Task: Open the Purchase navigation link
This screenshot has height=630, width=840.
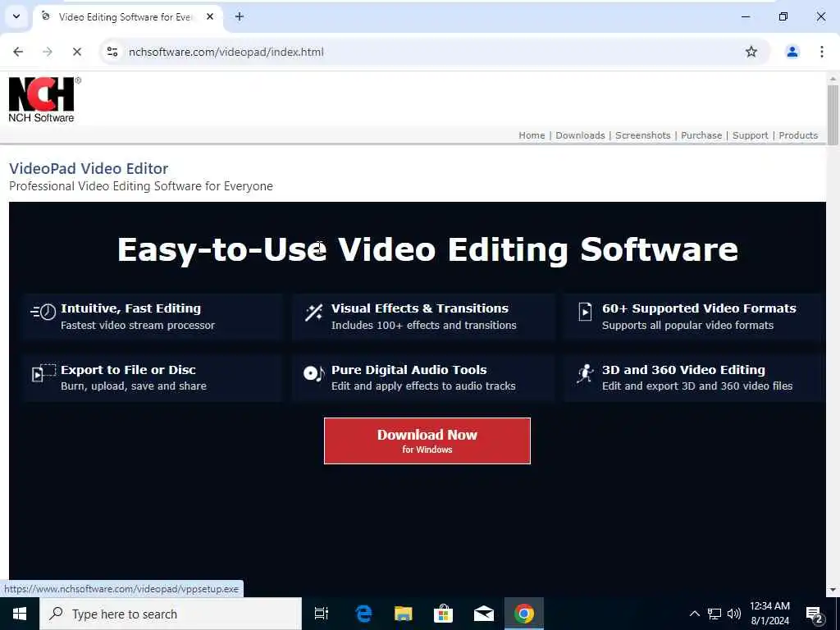Action: click(701, 135)
